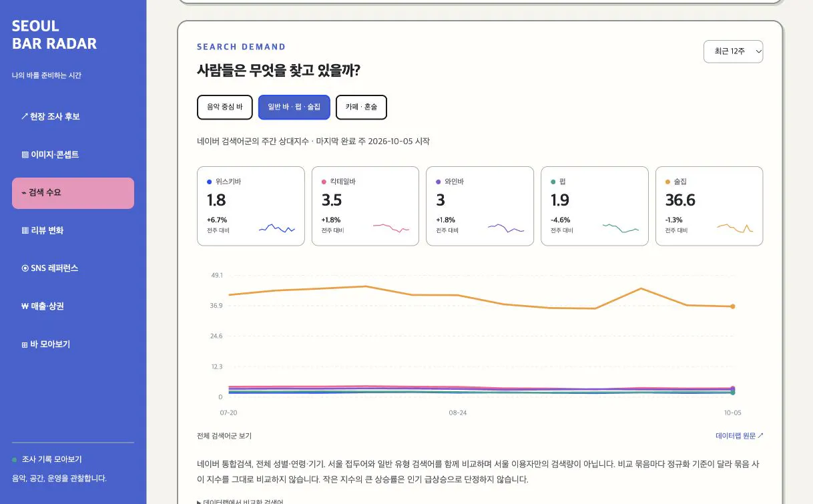The image size is (813, 504).
Task: Click the 와인바 sparkline chart
Action: [x=506, y=228]
